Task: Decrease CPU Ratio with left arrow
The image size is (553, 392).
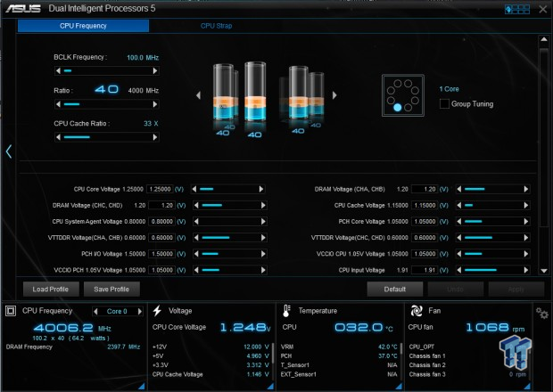Action: 58,104
